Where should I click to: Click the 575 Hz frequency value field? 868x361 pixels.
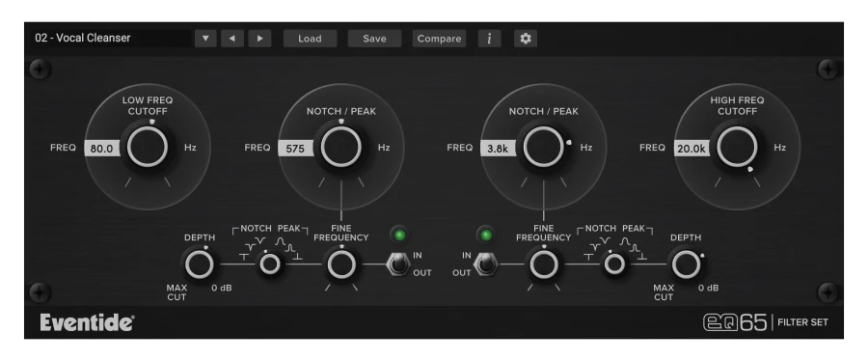tap(296, 149)
